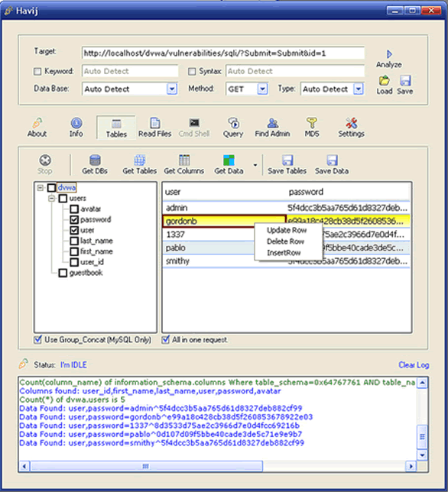Image resolution: width=448 pixels, height=492 pixels.
Task: Open the MD5 key icon
Action: [312, 123]
